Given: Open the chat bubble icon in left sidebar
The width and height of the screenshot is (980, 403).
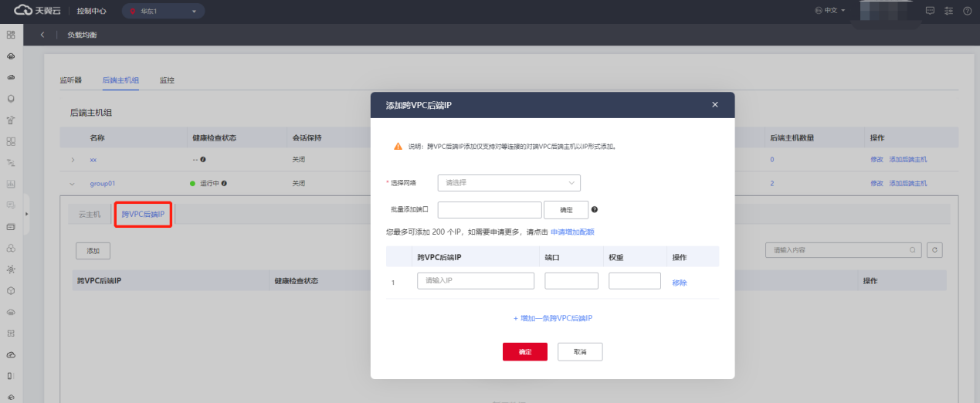Looking at the screenshot, I should click(x=11, y=205).
